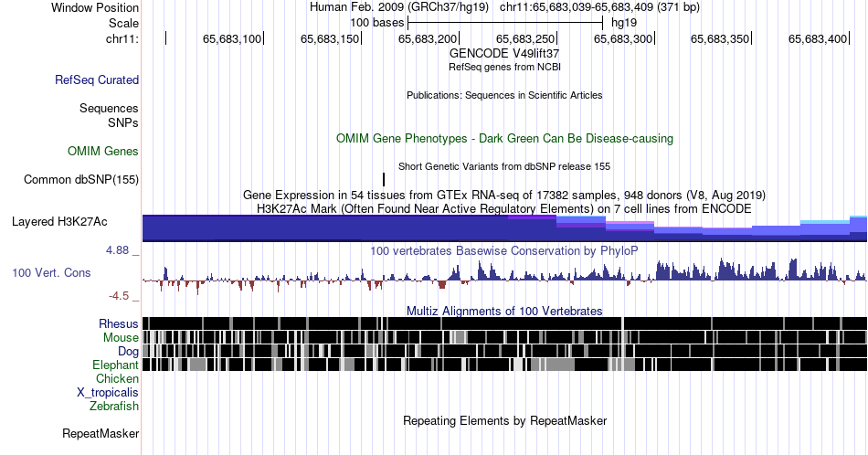Click the Sequences track label
Viewport: 868px width, 455px height.
pyautogui.click(x=109, y=108)
